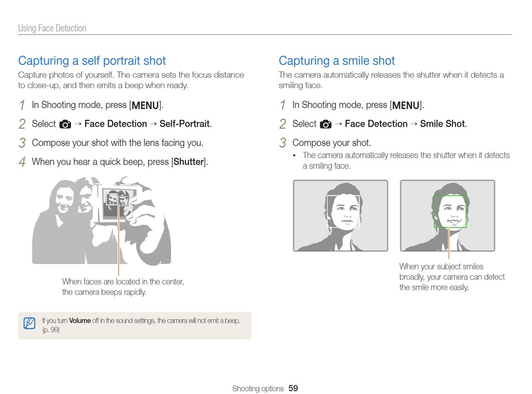Click the self-portrait illustration of two people
532x394 pixels.
click(101, 220)
